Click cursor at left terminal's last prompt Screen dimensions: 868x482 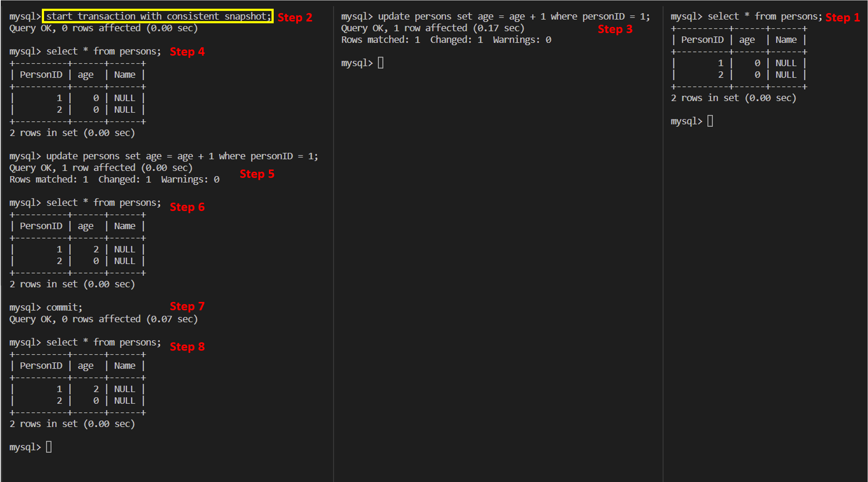(x=49, y=447)
